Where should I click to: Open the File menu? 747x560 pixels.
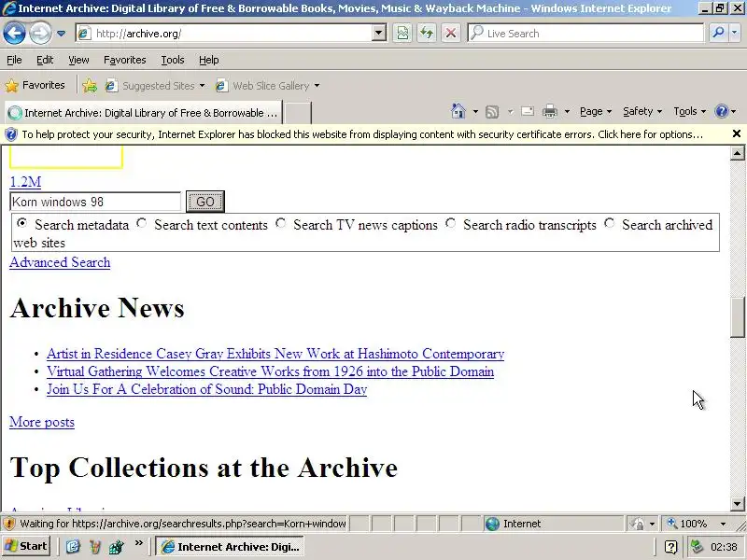(14, 60)
